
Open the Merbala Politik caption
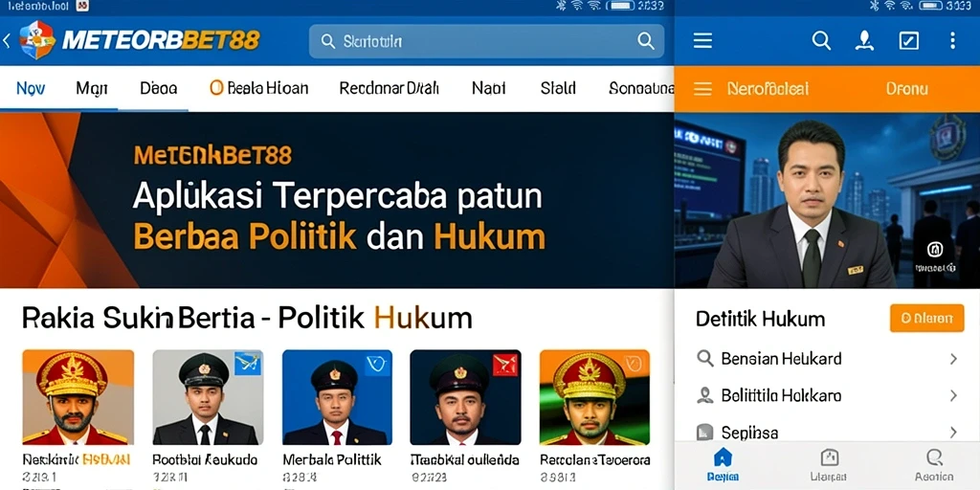tap(332, 460)
